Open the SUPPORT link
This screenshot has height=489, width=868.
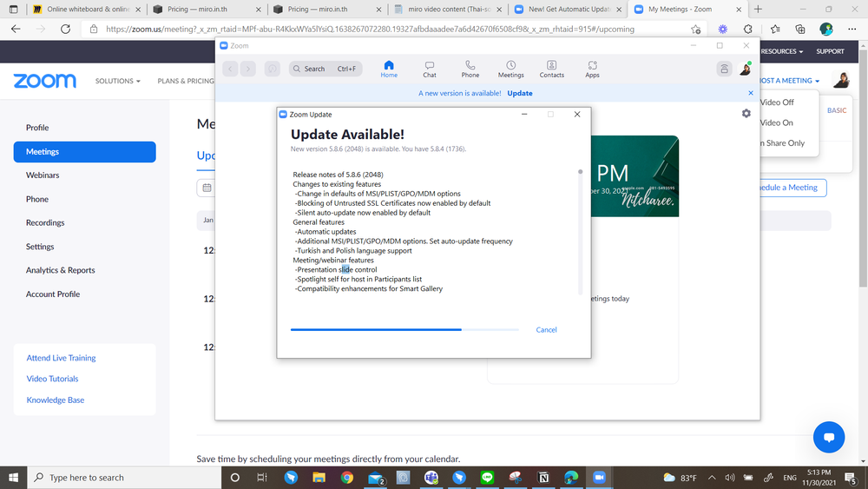tap(830, 51)
